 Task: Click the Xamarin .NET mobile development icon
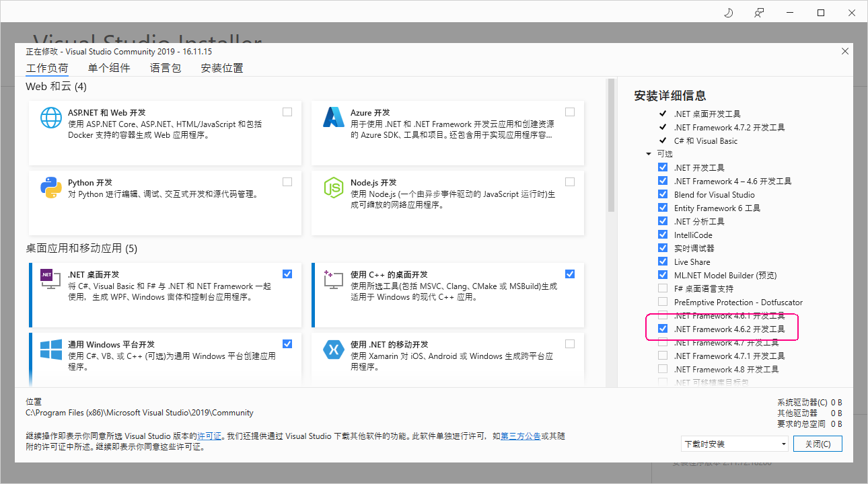[x=334, y=349]
